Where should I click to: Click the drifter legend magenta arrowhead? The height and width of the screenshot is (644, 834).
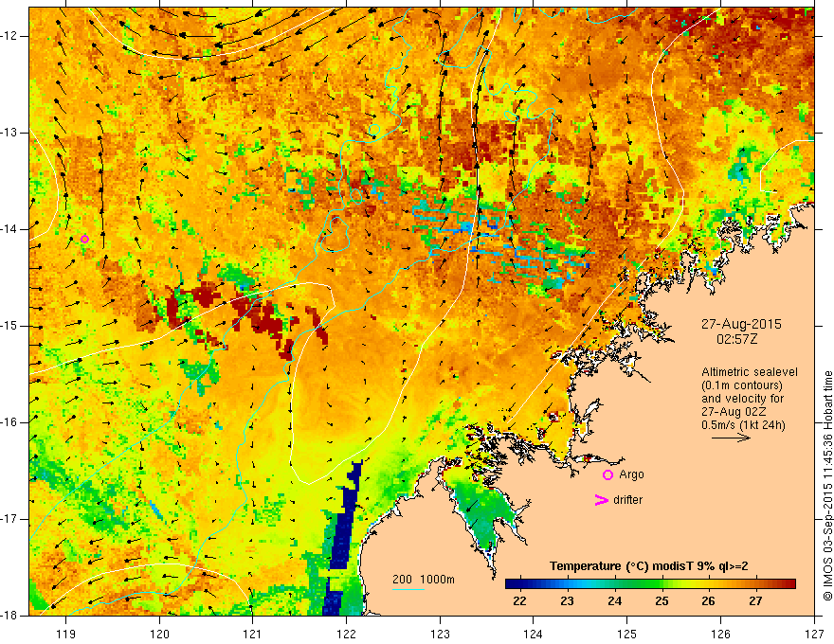(602, 500)
